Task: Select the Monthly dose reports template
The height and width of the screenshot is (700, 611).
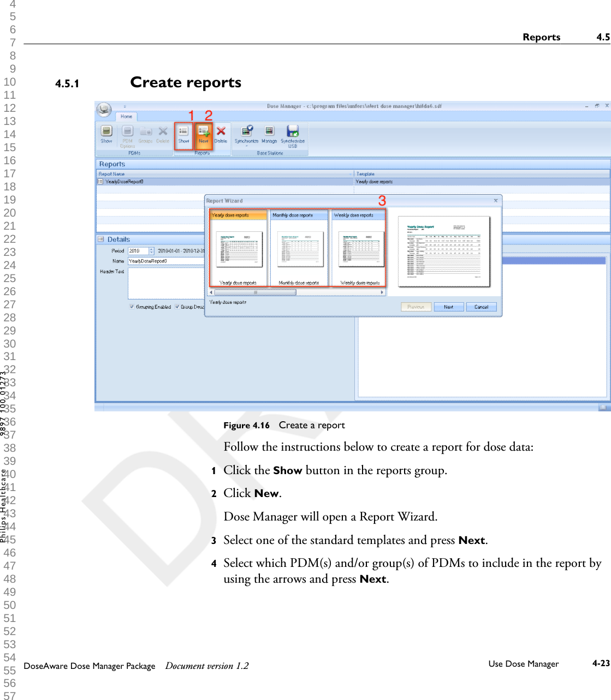Action: [299, 248]
